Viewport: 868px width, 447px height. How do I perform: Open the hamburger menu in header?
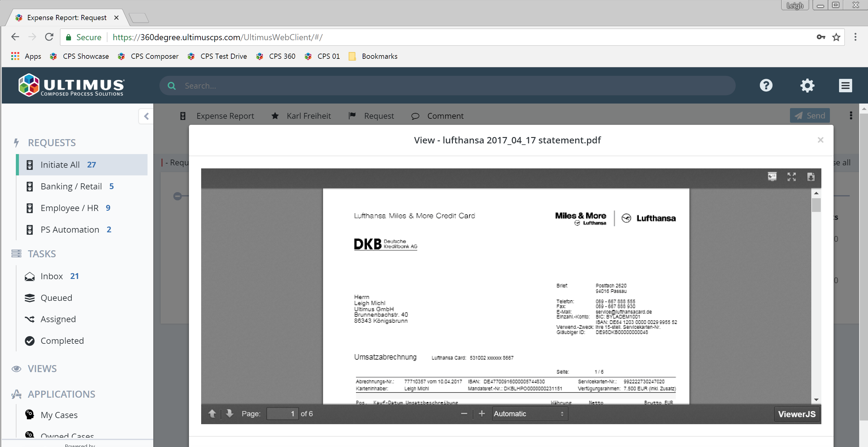tap(845, 86)
